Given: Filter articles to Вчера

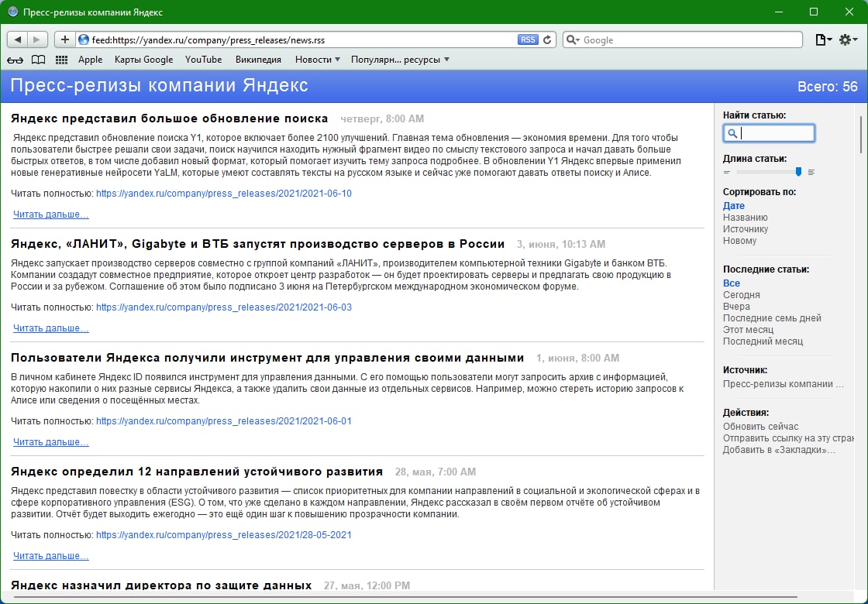Looking at the screenshot, I should 736,307.
